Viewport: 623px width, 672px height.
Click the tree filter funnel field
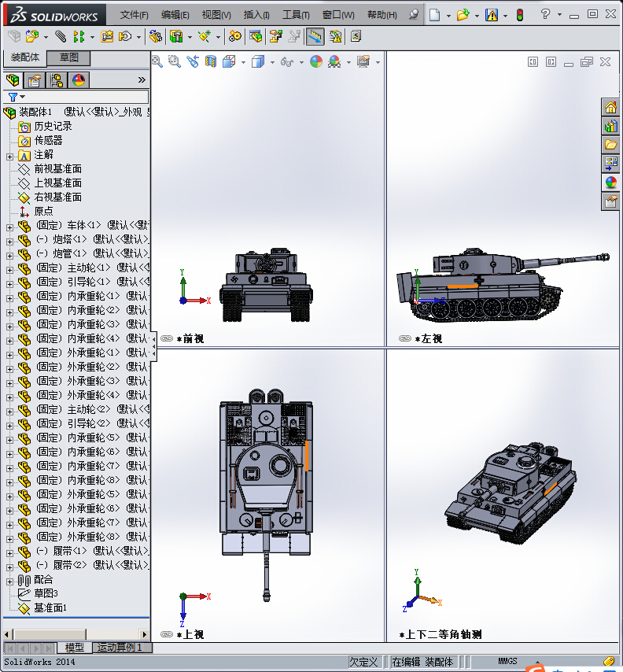[x=76, y=97]
